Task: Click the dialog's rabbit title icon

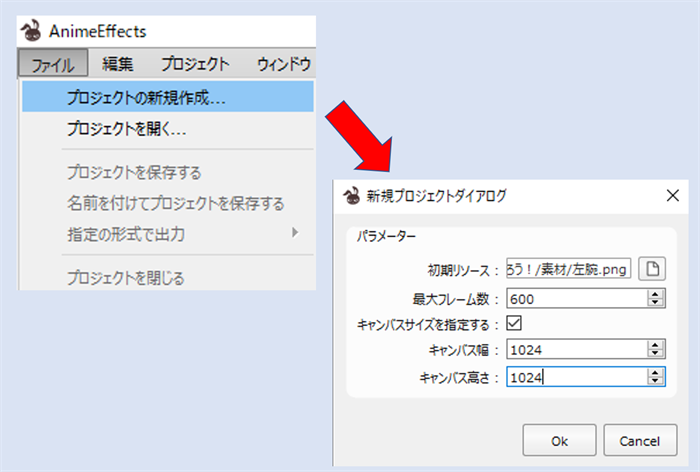Action: click(x=351, y=196)
